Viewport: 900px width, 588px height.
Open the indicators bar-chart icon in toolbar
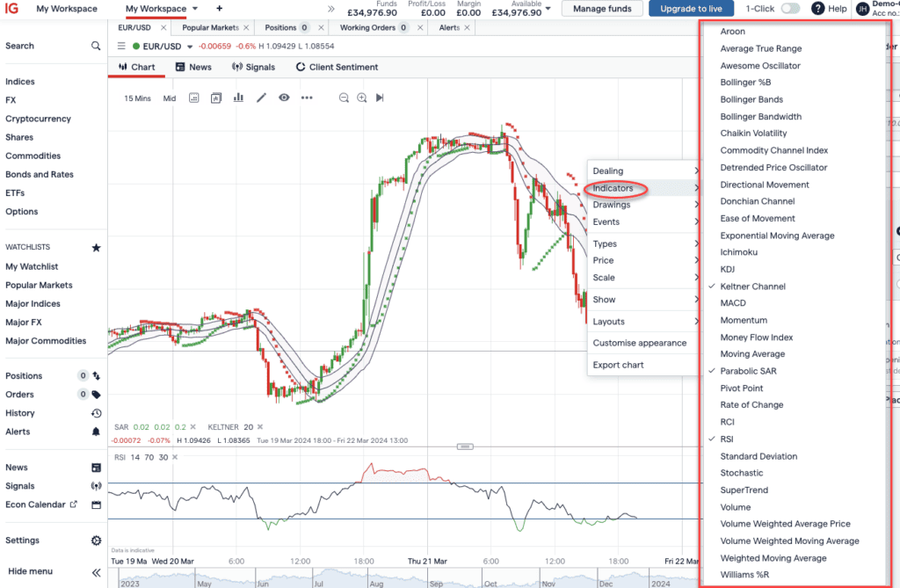click(x=238, y=98)
